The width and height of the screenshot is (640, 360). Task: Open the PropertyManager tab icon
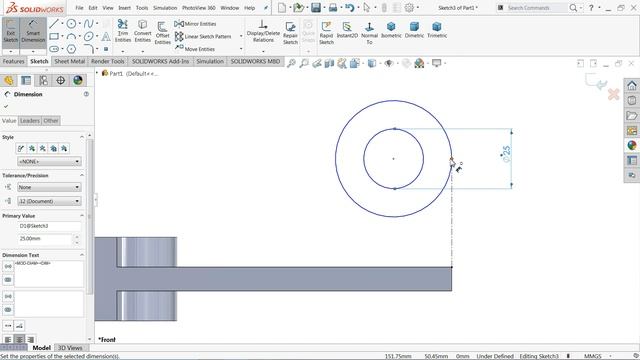pyautogui.click(x=26, y=80)
